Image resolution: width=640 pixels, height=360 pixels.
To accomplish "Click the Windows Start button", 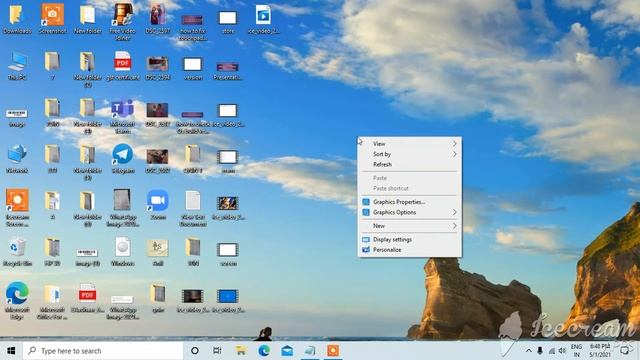I will (x=11, y=351).
